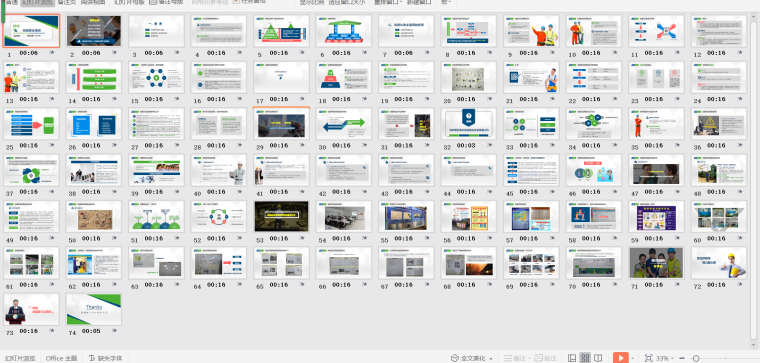The height and width of the screenshot is (363, 760).
Task: Toggle the 任务窗格 checkbox
Action: tap(236, 2)
